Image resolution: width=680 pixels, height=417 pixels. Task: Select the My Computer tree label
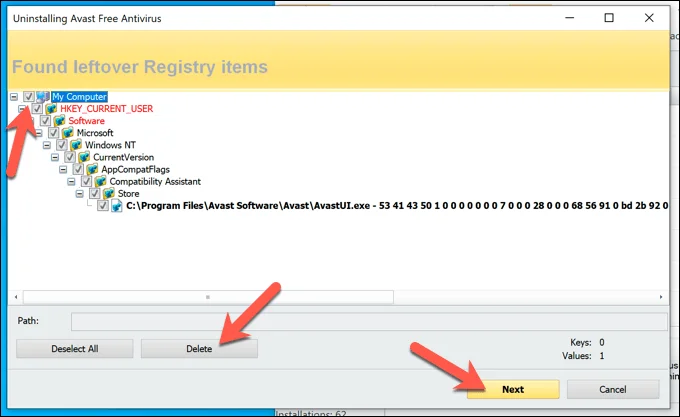click(x=79, y=97)
